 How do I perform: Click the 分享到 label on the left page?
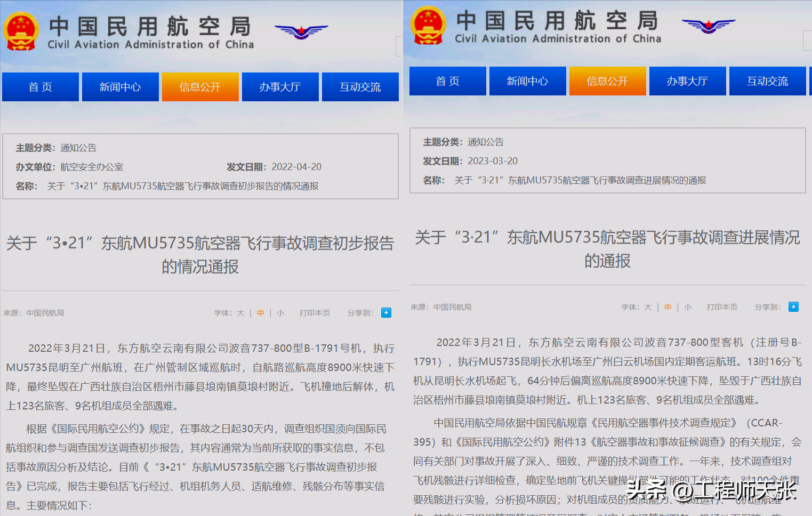click(360, 313)
